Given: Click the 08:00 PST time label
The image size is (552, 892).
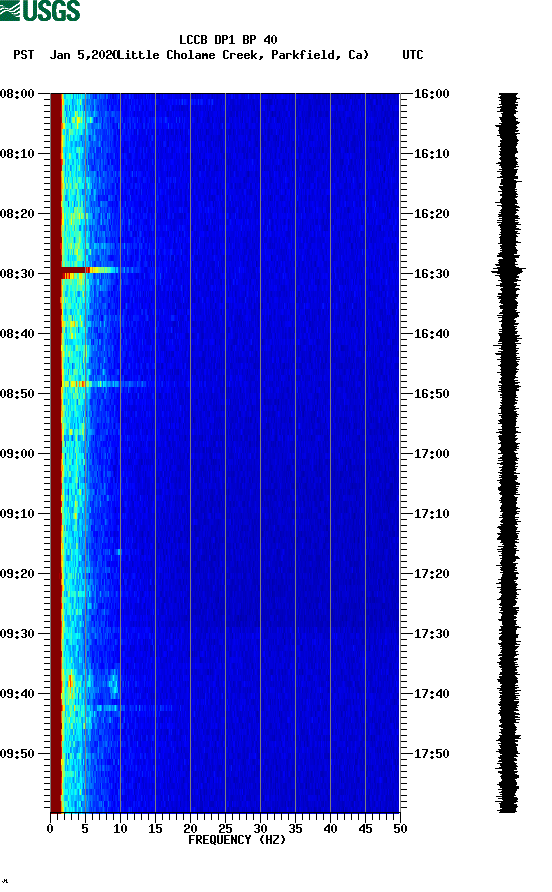Looking at the screenshot, I should tap(17, 94).
